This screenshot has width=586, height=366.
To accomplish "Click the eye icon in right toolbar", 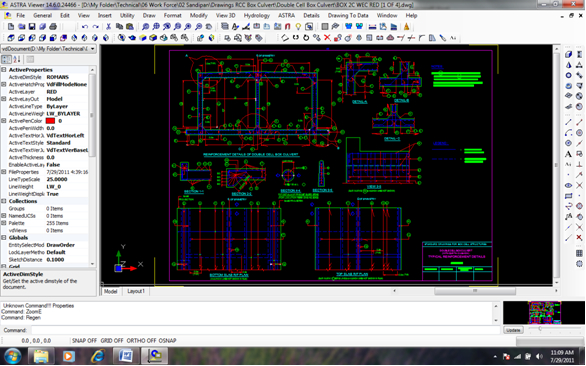I will [568, 185].
